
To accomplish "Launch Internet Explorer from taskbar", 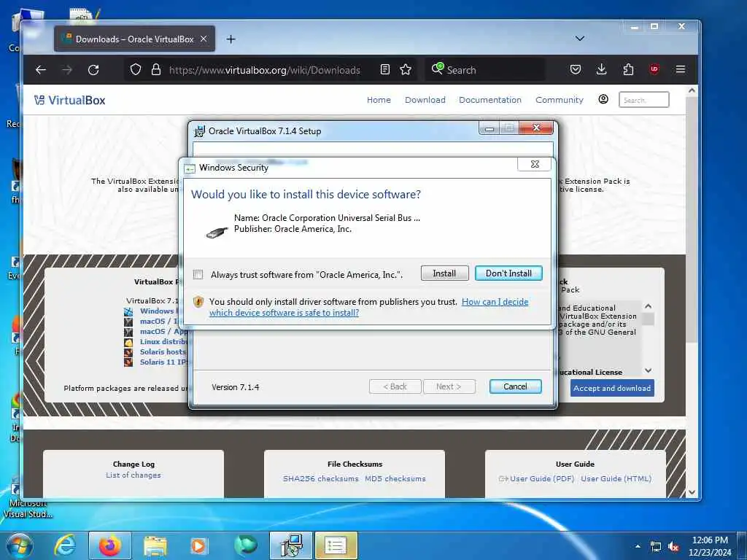I will click(x=64, y=545).
